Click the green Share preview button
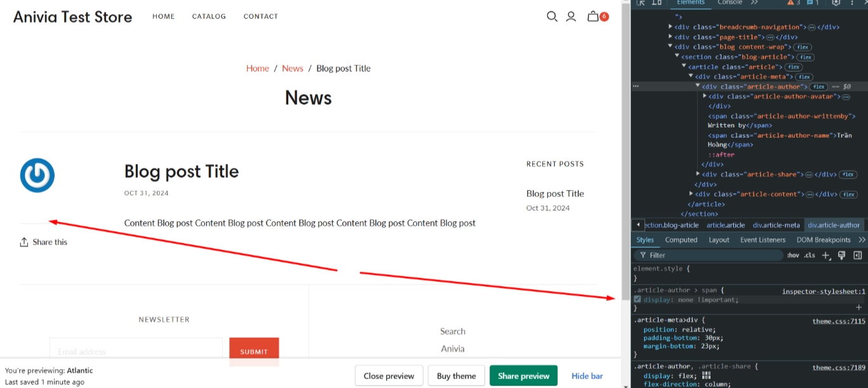This screenshot has height=388, width=868. (x=524, y=376)
